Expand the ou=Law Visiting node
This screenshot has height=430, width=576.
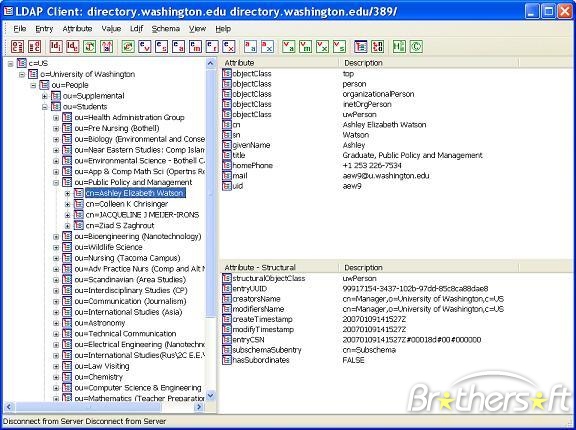point(56,366)
